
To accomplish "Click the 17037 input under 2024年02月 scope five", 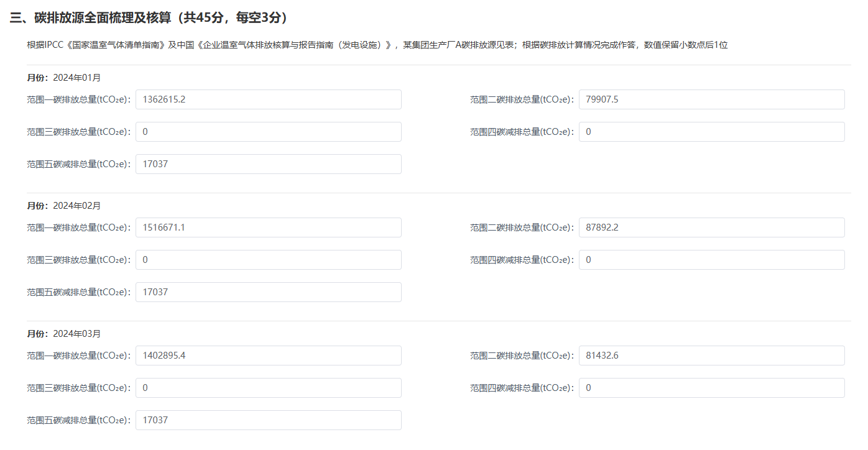I will click(267, 292).
